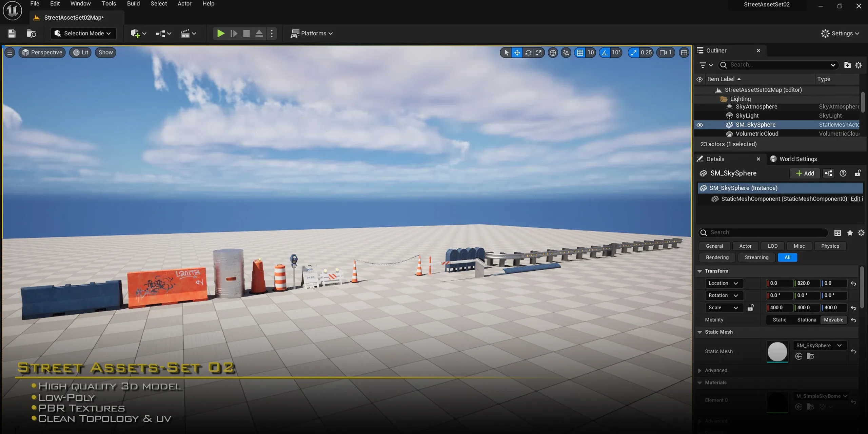Toggle the Scale lock ratio icon
The height and width of the screenshot is (434, 868).
pyautogui.click(x=751, y=308)
